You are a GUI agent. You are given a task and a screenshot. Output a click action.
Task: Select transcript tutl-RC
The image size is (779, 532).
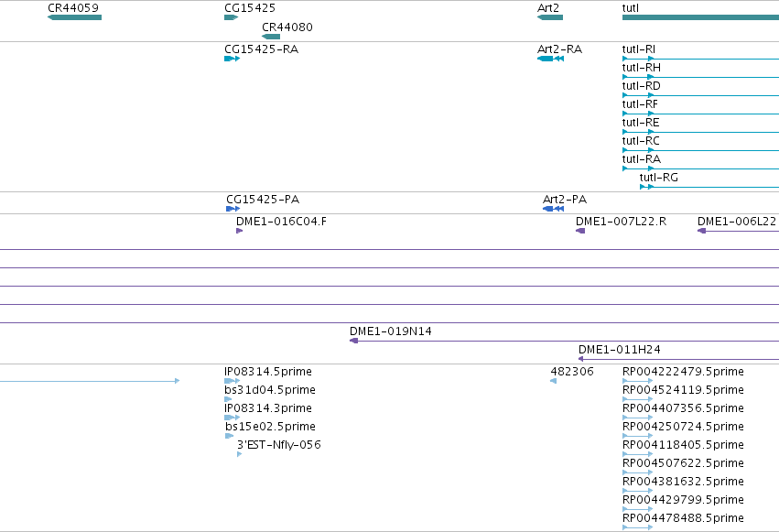pyautogui.click(x=700, y=150)
